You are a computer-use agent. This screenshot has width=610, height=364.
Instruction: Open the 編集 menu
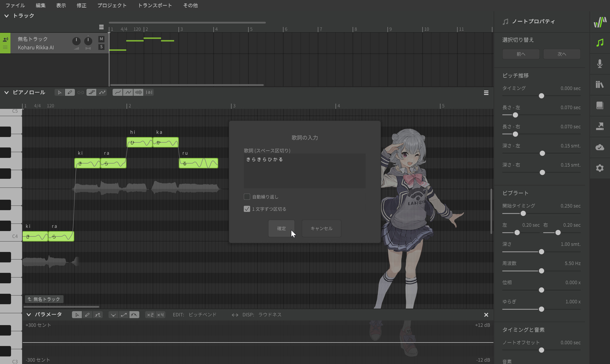coord(41,6)
